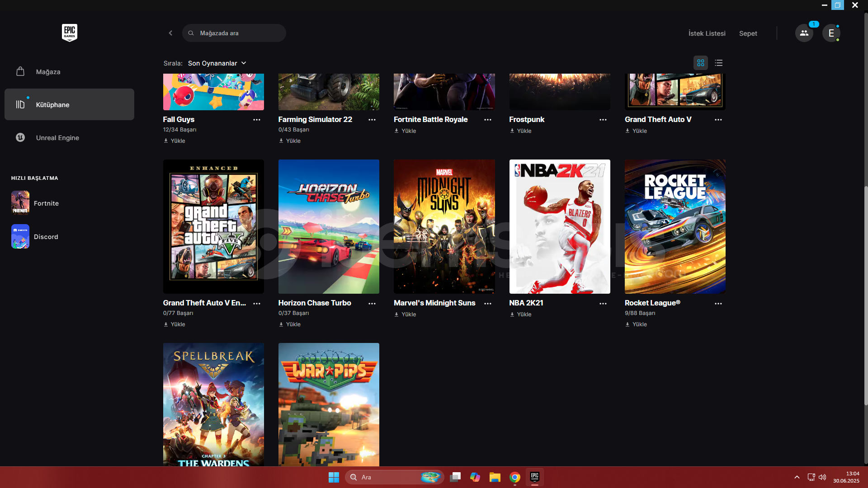Click the Epic Games logo

pyautogui.click(x=70, y=33)
